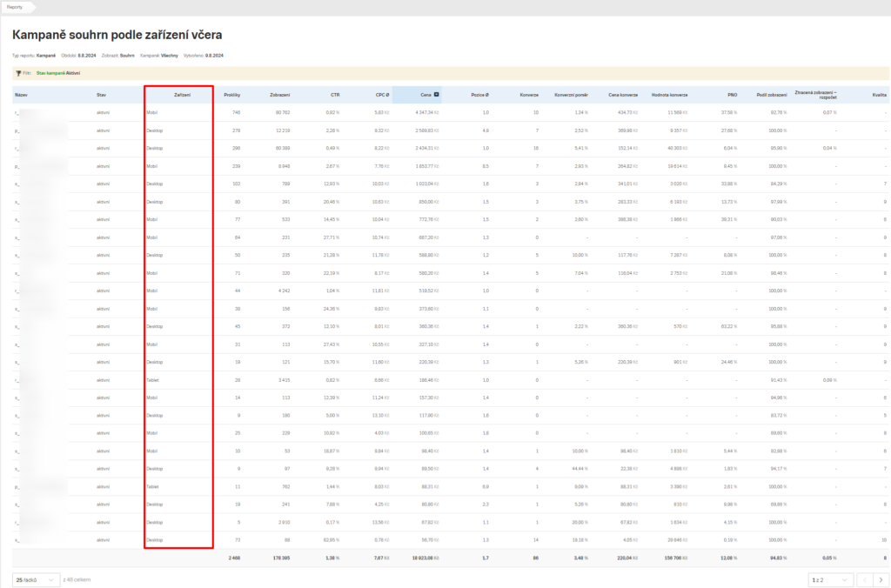Select the CTR cell 82,95 %
This screenshot has width=891, height=588.
tap(332, 540)
